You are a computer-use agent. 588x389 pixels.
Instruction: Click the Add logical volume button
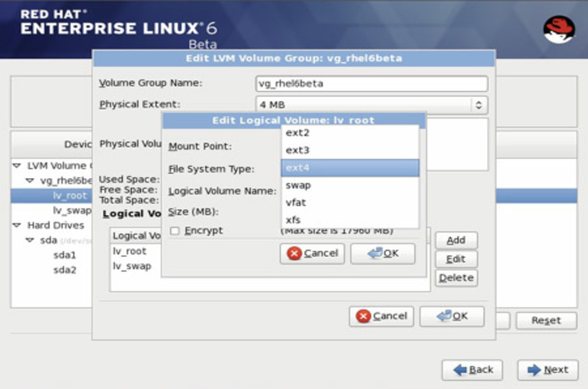tap(456, 241)
